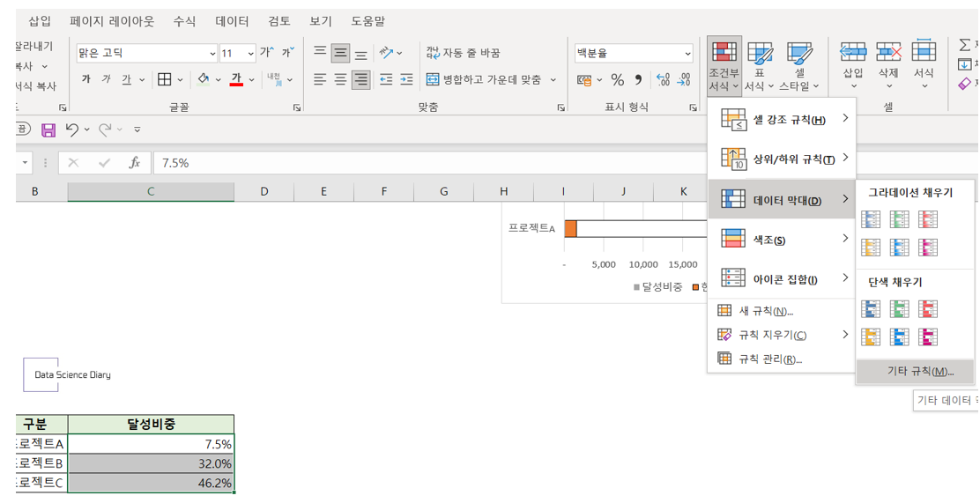Screen dimensions: 980x503
Task: Apply percent style
Action: pyautogui.click(x=618, y=80)
